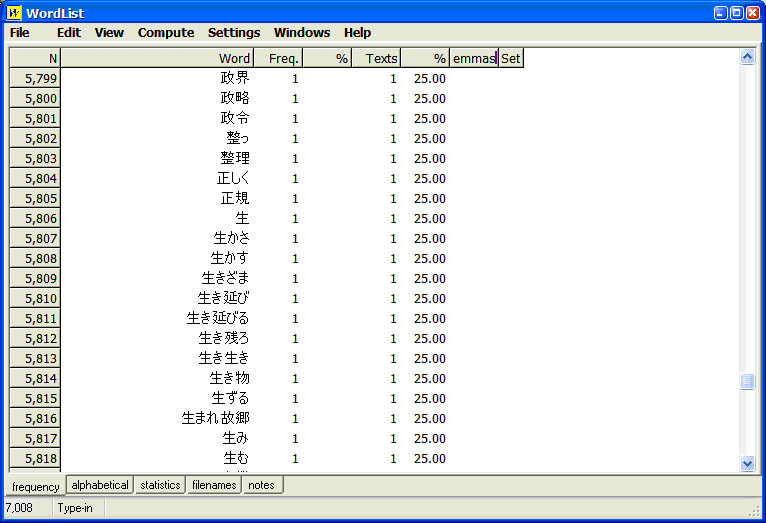Click the Texts column header
This screenshot has height=523, width=766.
[376, 59]
